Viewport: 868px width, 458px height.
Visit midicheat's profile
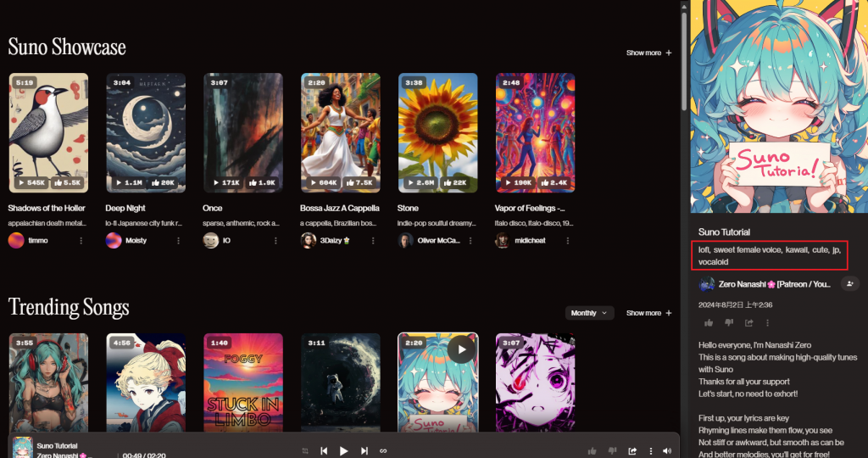point(531,240)
